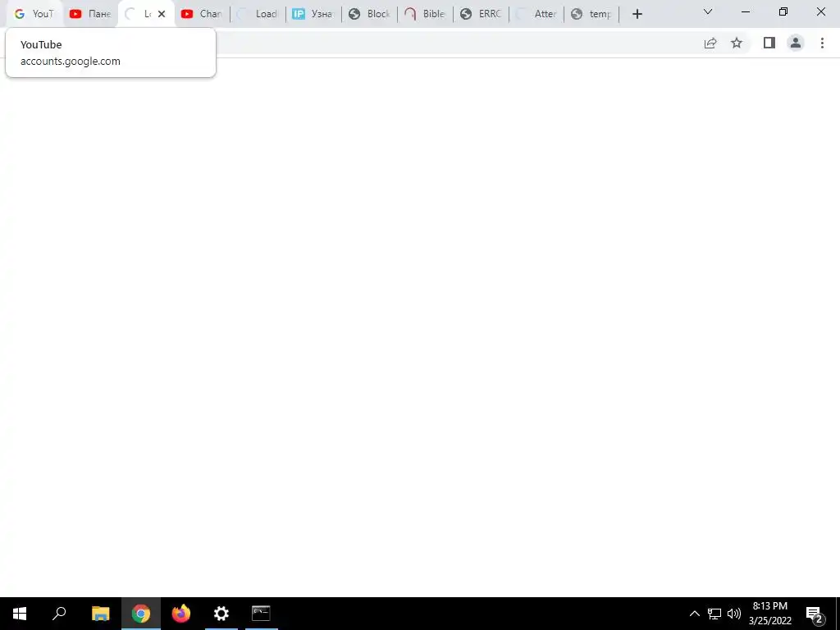Open Chrome three-dot menu

coord(822,43)
